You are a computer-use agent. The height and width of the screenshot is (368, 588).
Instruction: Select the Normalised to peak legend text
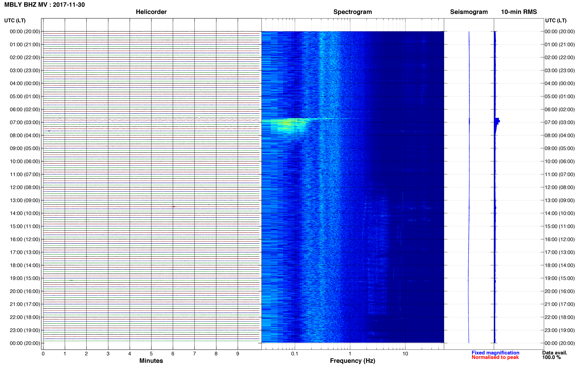click(495, 357)
